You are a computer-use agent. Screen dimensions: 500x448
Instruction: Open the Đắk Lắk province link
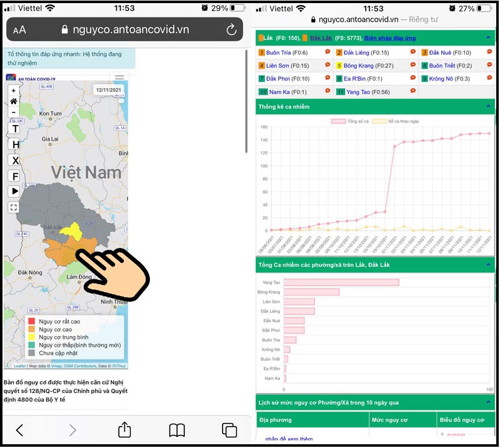pos(321,38)
